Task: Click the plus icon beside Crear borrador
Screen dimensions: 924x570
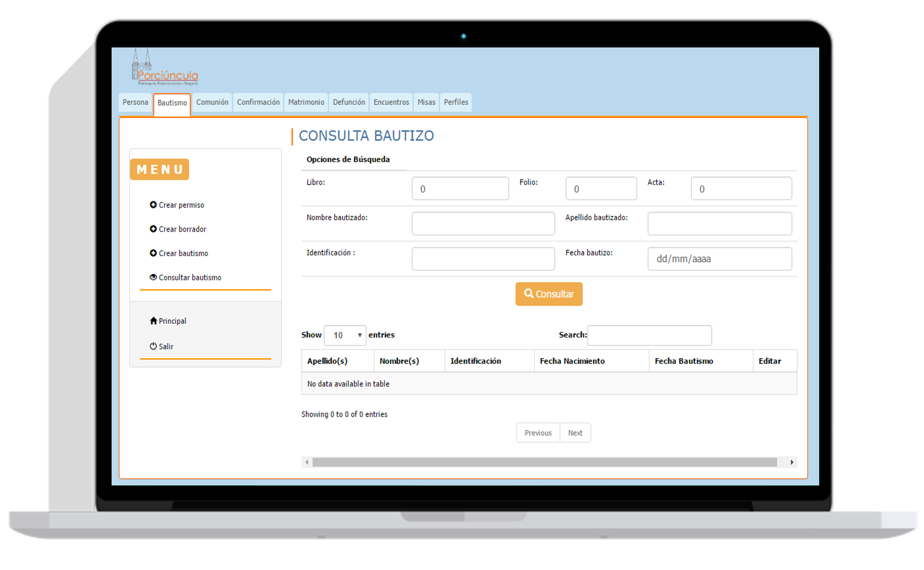Action: pyautogui.click(x=153, y=229)
